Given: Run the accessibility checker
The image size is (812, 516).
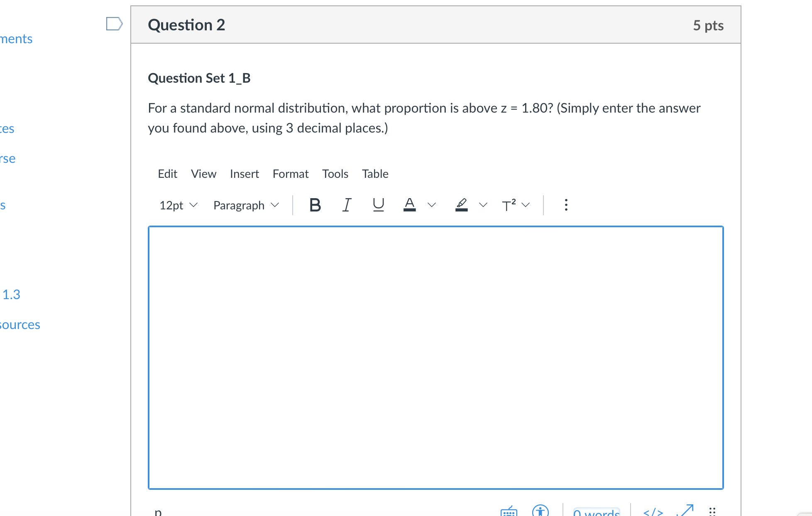Looking at the screenshot, I should coord(541,511).
